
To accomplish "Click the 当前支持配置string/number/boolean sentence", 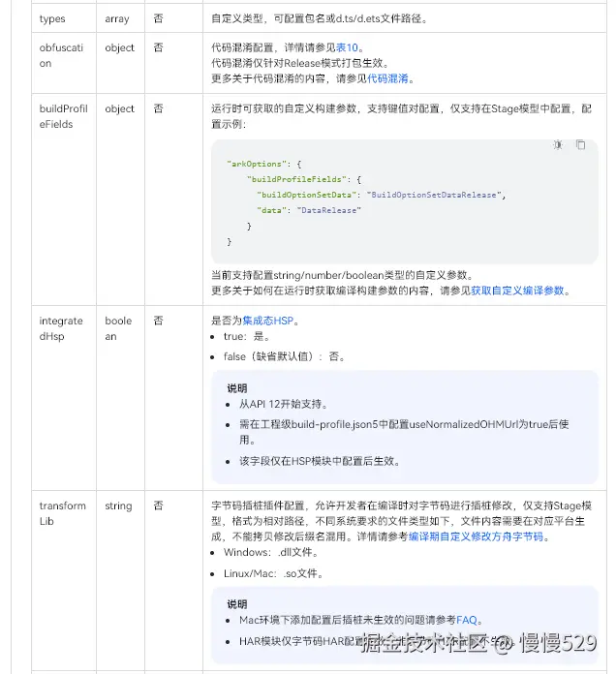I will coord(342,275).
